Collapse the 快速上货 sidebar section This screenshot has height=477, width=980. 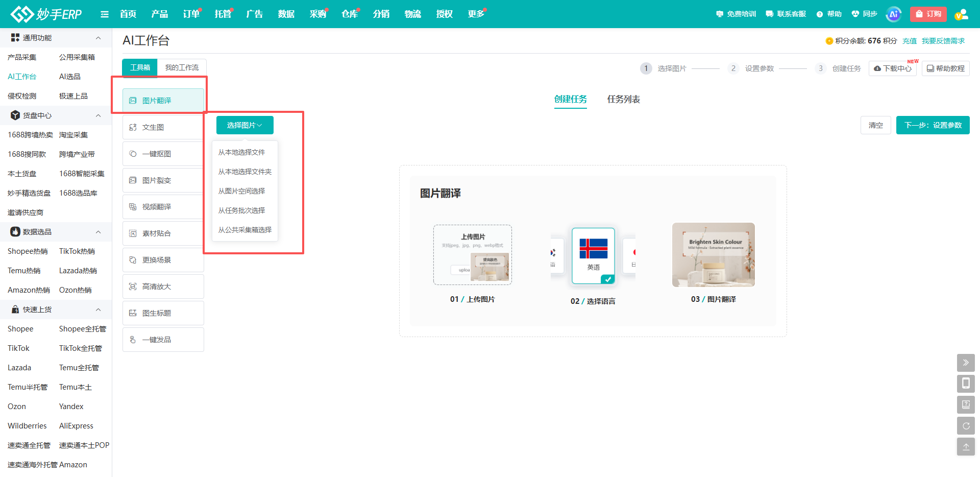click(98, 309)
